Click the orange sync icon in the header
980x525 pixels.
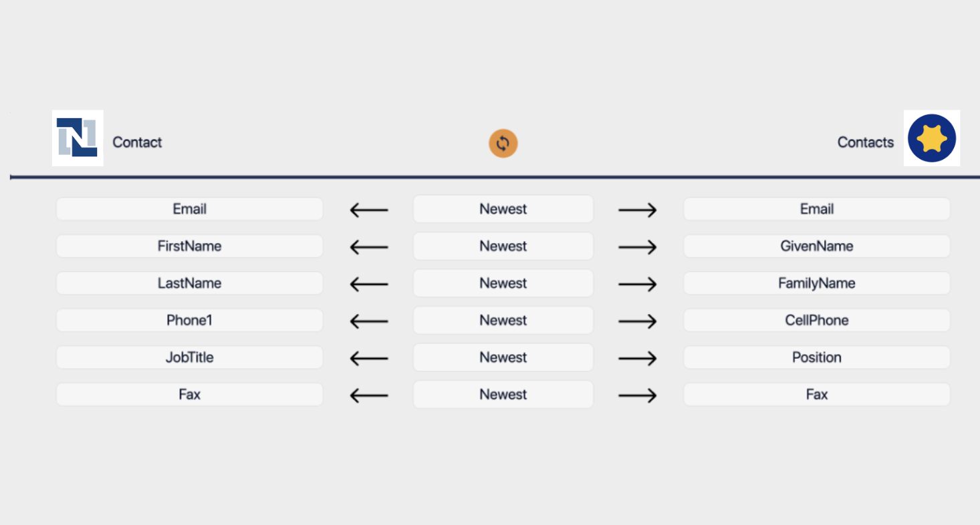pos(503,144)
